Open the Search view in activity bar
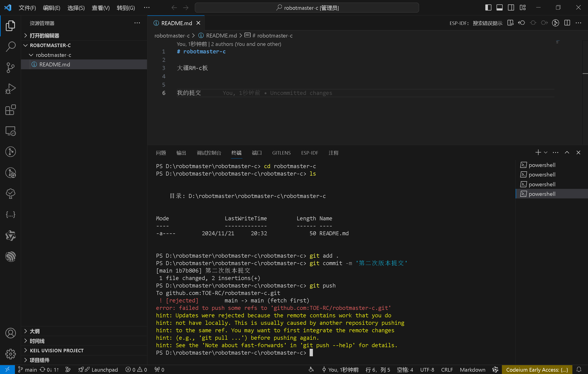Image resolution: width=588 pixels, height=374 pixels. coord(10,47)
